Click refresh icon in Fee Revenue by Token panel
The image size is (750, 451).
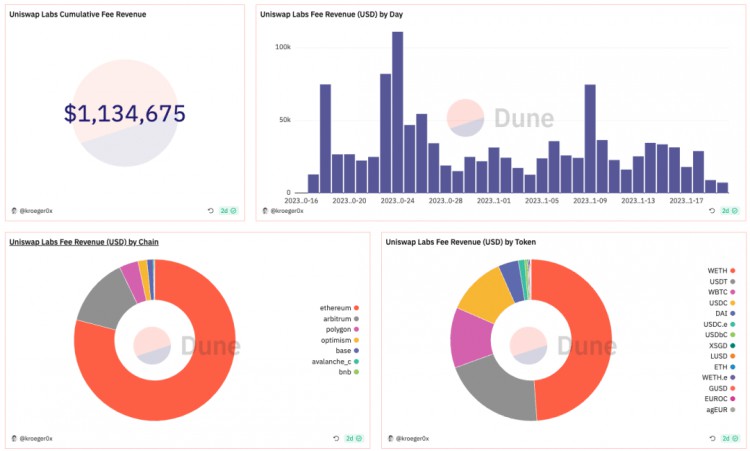pos(712,438)
